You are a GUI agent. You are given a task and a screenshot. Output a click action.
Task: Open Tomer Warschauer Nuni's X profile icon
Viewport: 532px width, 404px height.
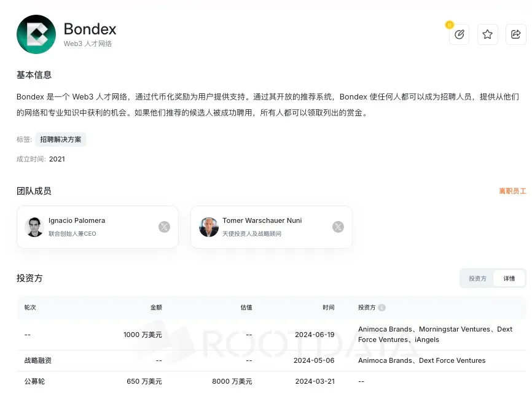point(338,227)
